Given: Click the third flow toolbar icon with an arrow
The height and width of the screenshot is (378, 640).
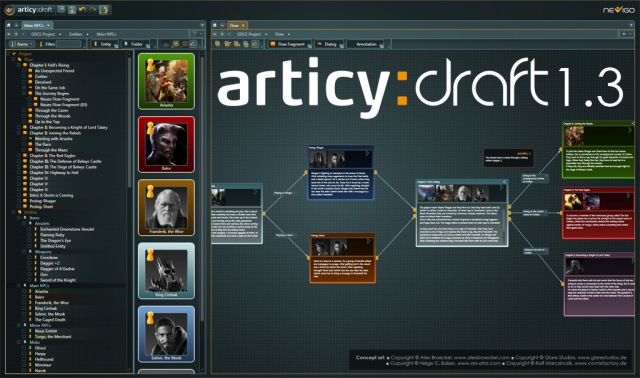Looking at the screenshot, I should (237, 44).
